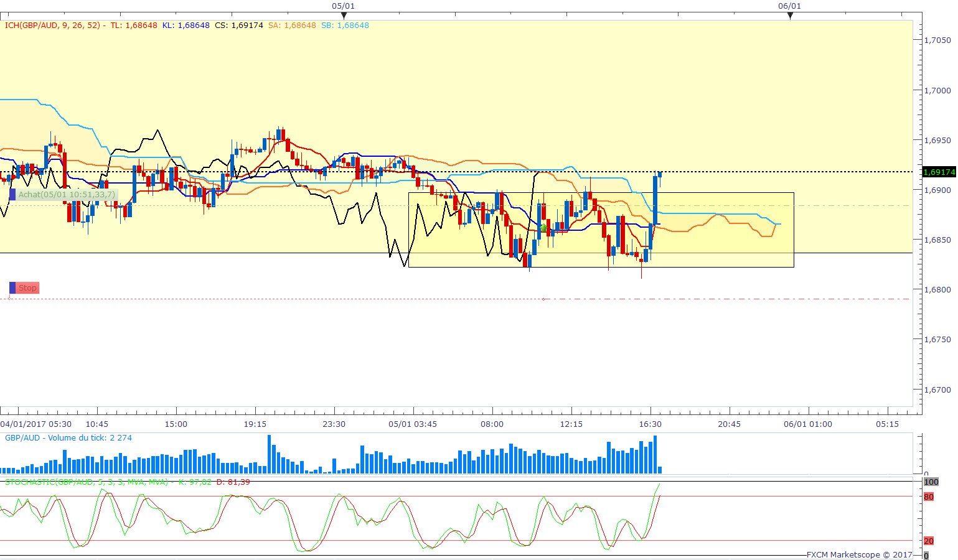Click the small marker on the red stop line

(543, 299)
